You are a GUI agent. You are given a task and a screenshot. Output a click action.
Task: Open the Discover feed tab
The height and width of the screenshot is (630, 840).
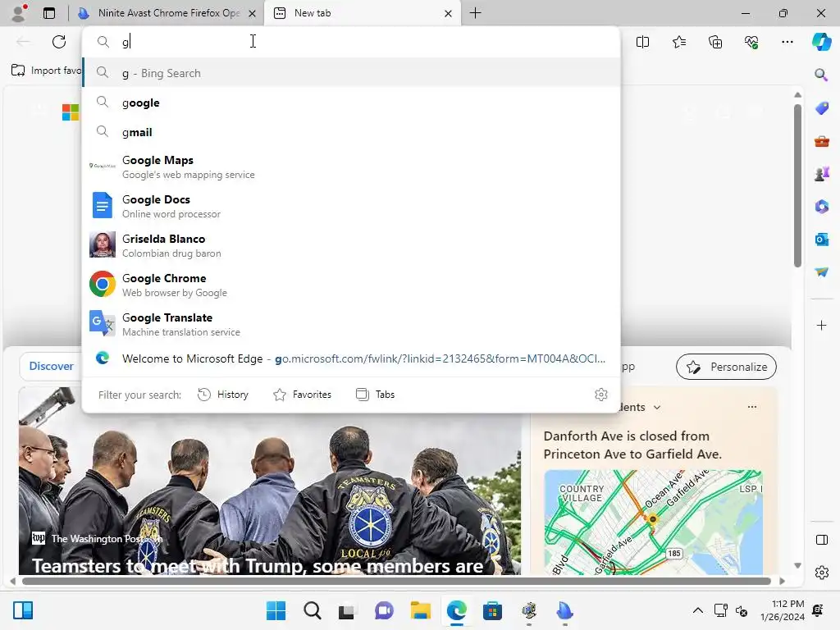click(x=52, y=367)
